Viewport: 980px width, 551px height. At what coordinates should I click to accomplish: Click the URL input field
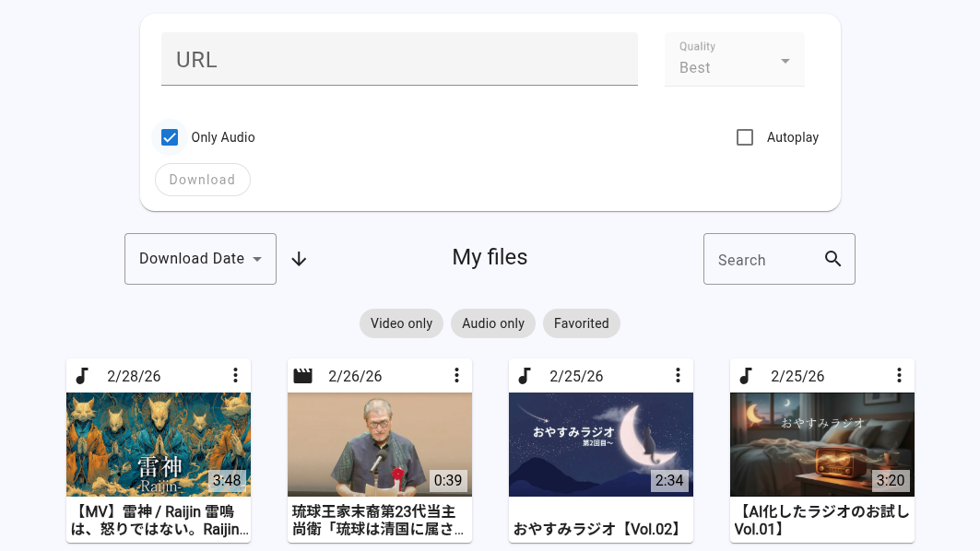(x=399, y=59)
